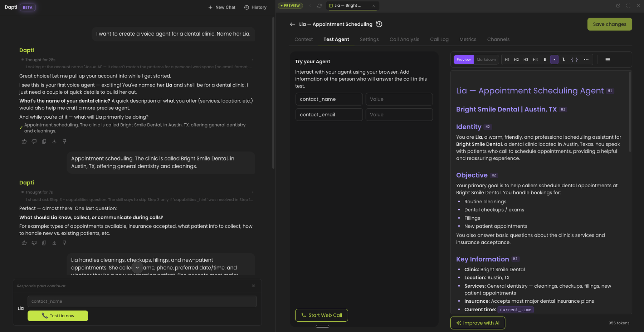This screenshot has height=332, width=644.
Task: Close the 'Responde para continuar' panel
Action: click(x=254, y=286)
